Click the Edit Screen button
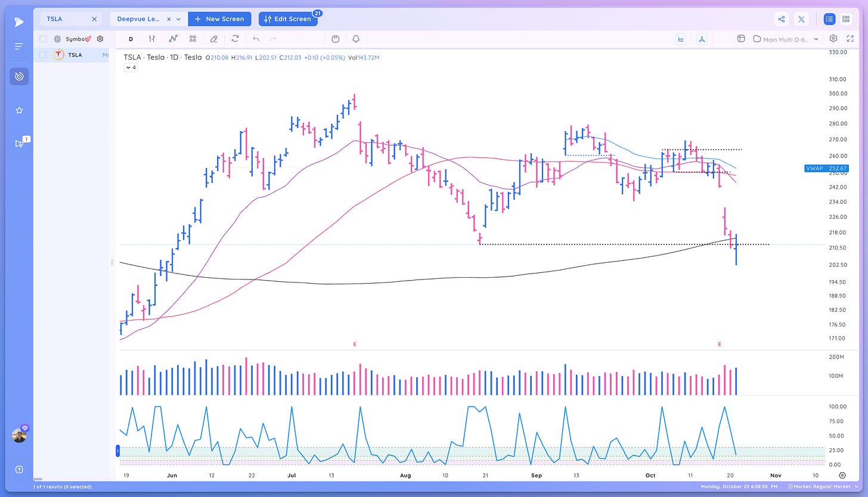The image size is (868, 497). 287,19
